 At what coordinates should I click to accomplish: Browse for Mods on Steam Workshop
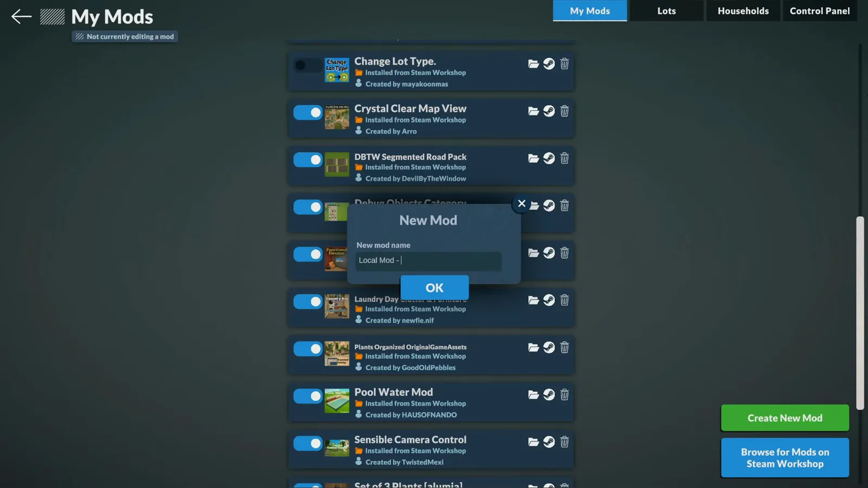coord(785,458)
